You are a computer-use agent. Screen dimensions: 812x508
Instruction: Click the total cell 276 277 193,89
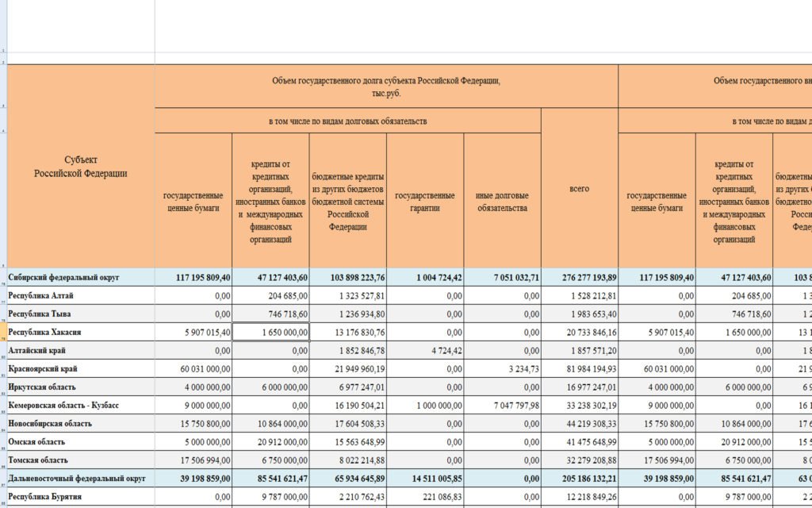click(x=579, y=278)
